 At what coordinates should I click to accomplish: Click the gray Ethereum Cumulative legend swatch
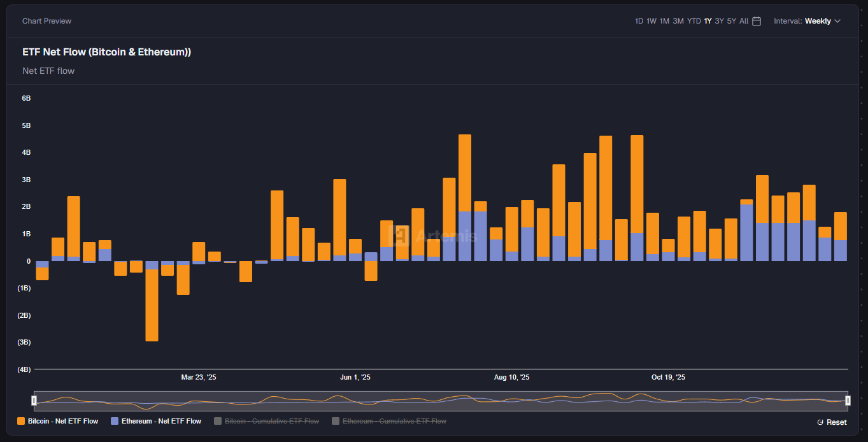[x=334, y=421]
